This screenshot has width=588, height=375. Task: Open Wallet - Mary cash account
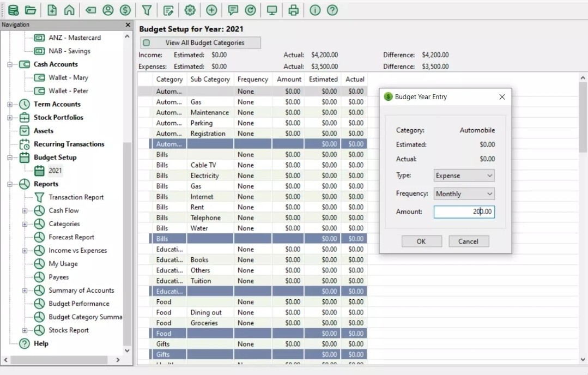[x=68, y=77]
